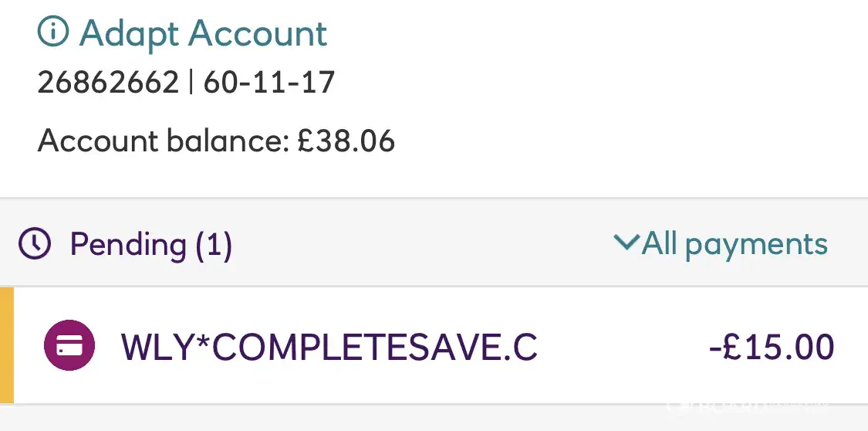The image size is (868, 431).
Task: Select the account number 26862662
Action: (x=108, y=82)
